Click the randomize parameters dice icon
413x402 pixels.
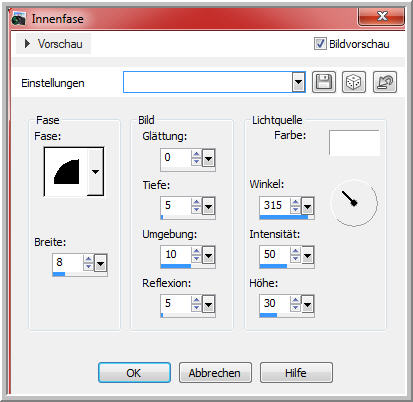(x=354, y=82)
